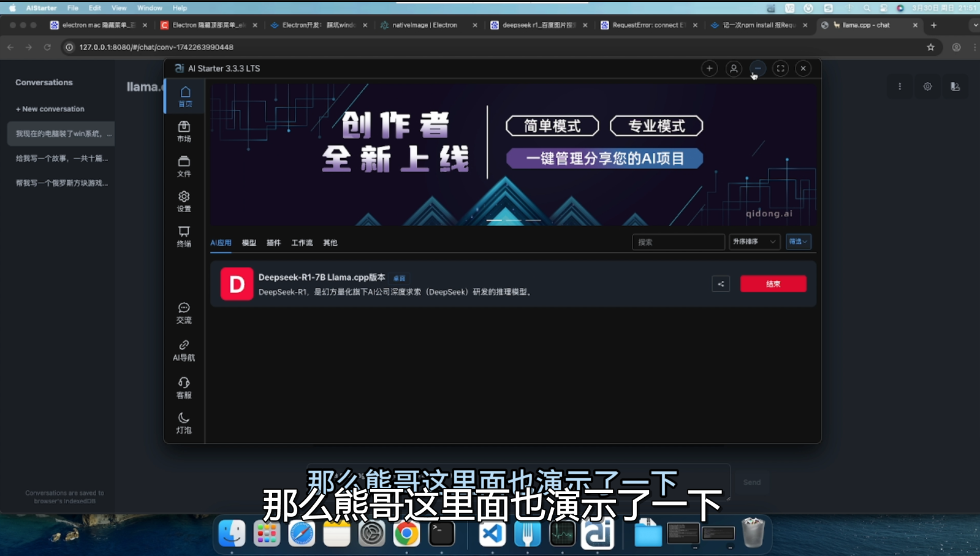Switch to the deepseek r1 browser tab
980x556 pixels.
click(x=539, y=25)
